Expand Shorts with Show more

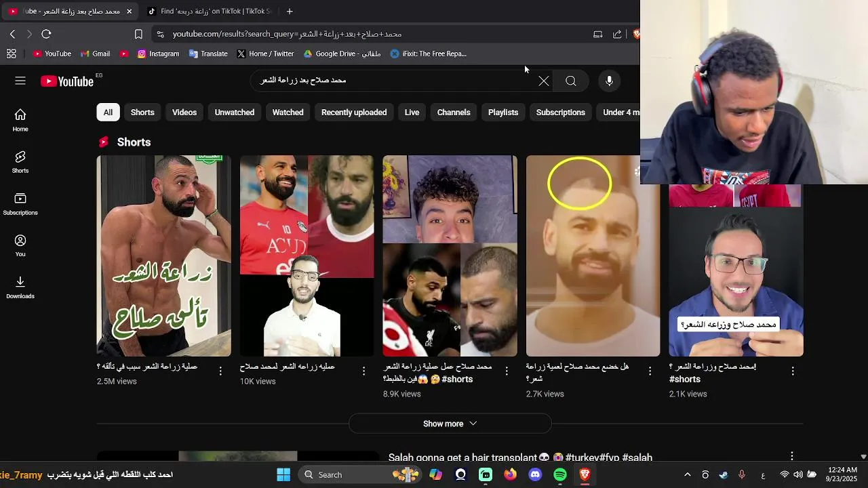pyautogui.click(x=450, y=424)
